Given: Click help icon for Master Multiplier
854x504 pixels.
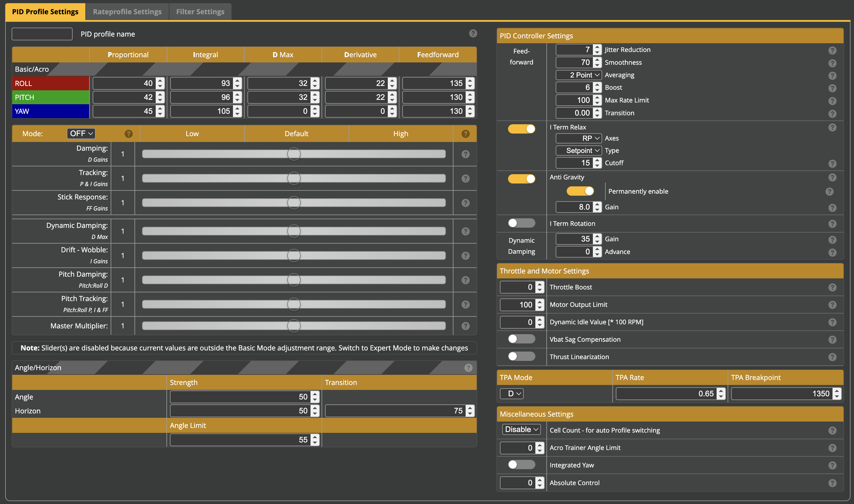Looking at the screenshot, I should coord(465,326).
